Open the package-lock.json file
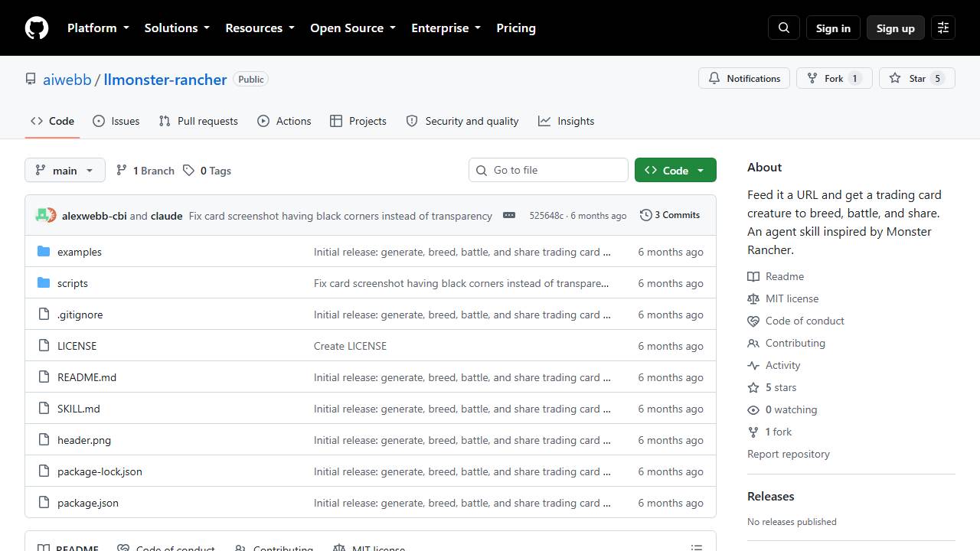 pos(100,471)
